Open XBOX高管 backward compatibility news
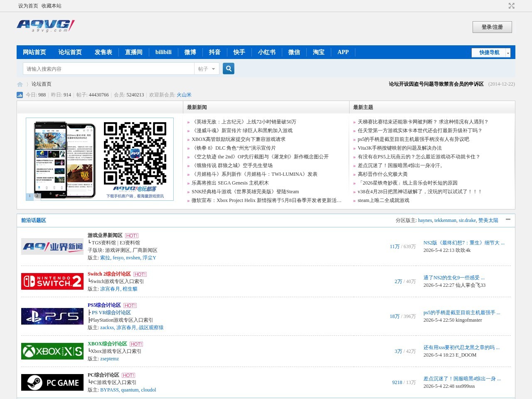 pos(239,139)
